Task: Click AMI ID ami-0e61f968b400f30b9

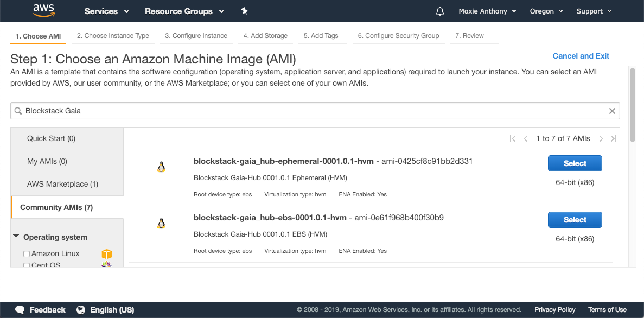Action: pyautogui.click(x=399, y=218)
